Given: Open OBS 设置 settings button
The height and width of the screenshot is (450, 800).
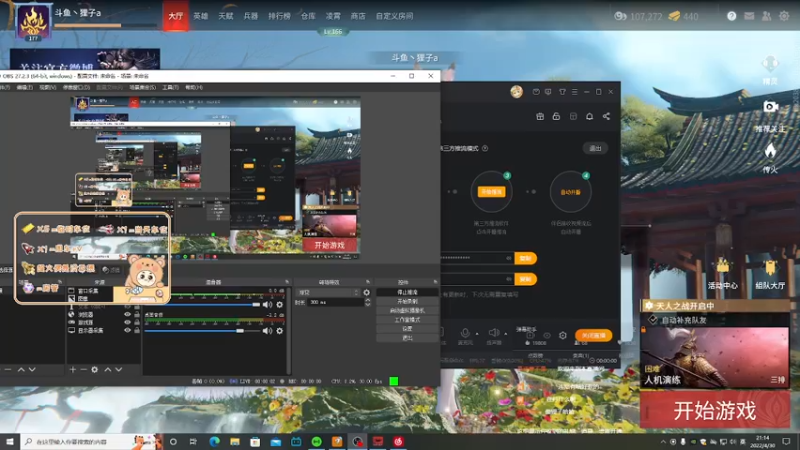Looking at the screenshot, I should pyautogui.click(x=407, y=329).
